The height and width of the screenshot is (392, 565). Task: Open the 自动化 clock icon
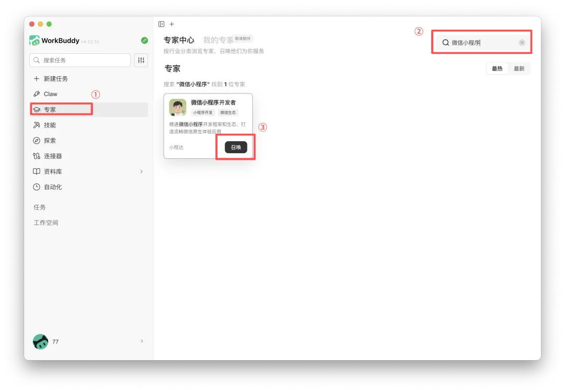tap(37, 187)
